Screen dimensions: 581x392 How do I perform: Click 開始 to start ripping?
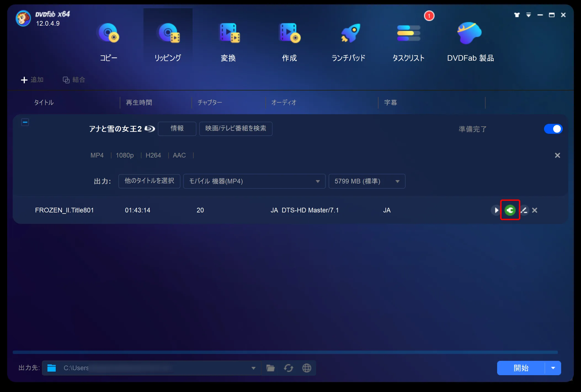[x=521, y=368]
